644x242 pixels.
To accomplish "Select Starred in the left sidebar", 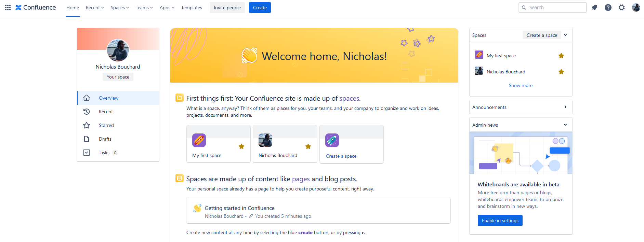I will pos(118,125).
